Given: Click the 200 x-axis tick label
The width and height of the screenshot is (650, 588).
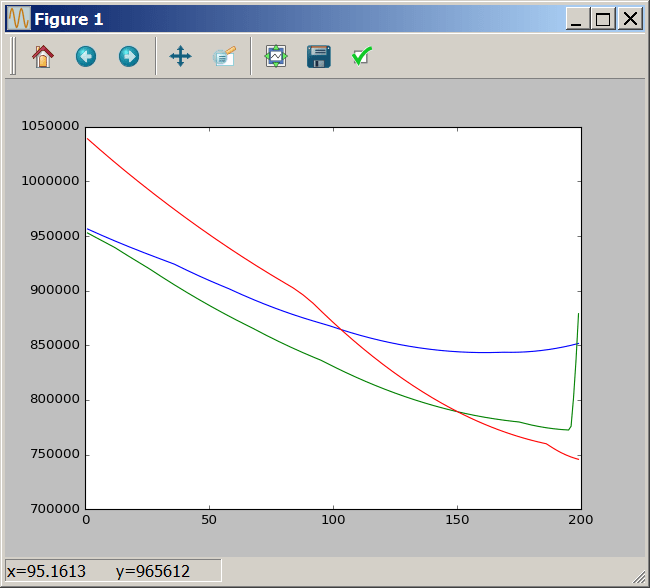Looking at the screenshot, I should (581, 520).
